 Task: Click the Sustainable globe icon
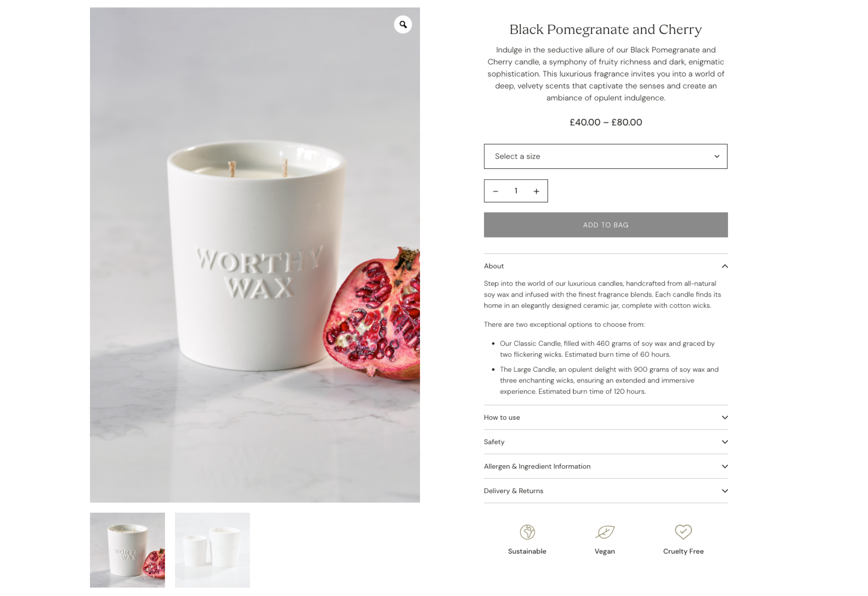(527, 532)
